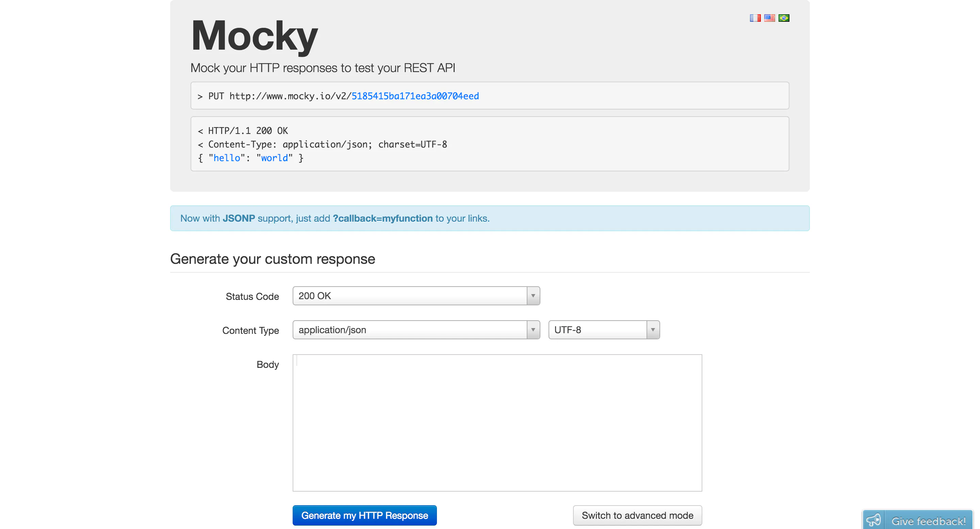Click the UTF-8 charset dropdown arrow

coord(653,329)
